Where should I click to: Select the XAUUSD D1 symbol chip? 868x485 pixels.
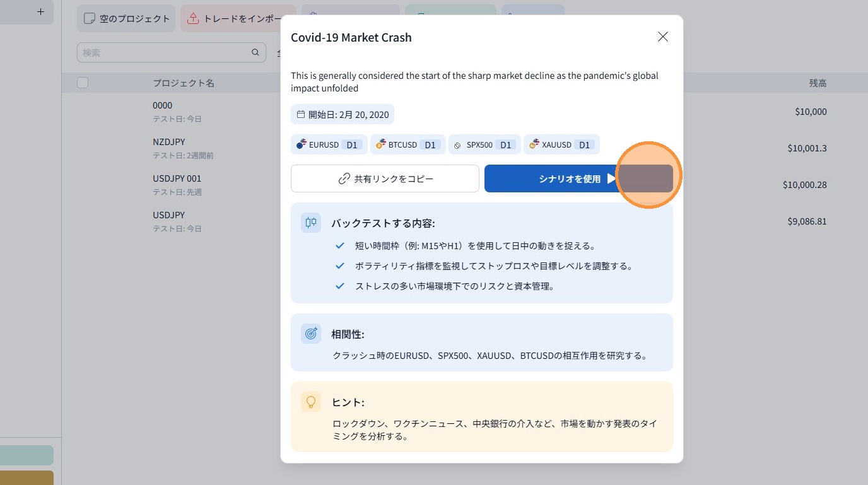click(561, 144)
